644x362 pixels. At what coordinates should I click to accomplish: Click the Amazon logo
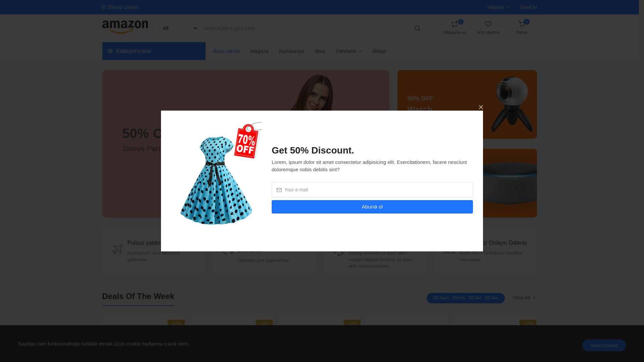pyautogui.click(x=125, y=27)
